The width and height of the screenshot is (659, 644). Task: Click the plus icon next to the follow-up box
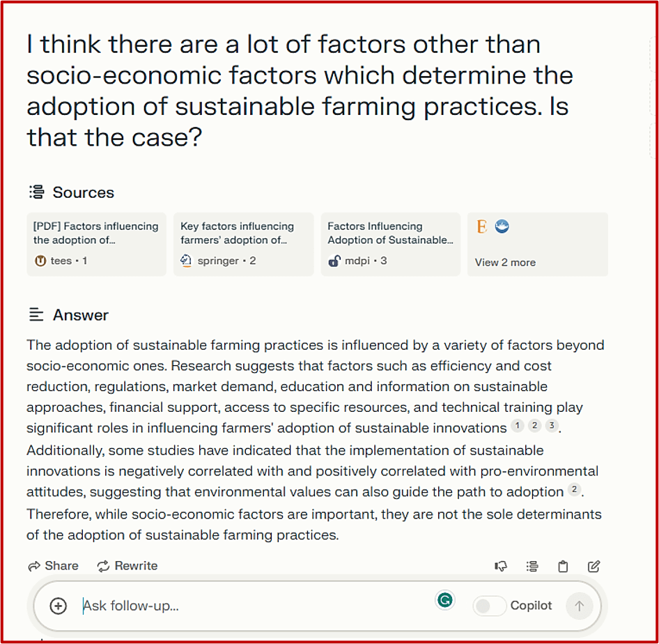pyautogui.click(x=59, y=606)
